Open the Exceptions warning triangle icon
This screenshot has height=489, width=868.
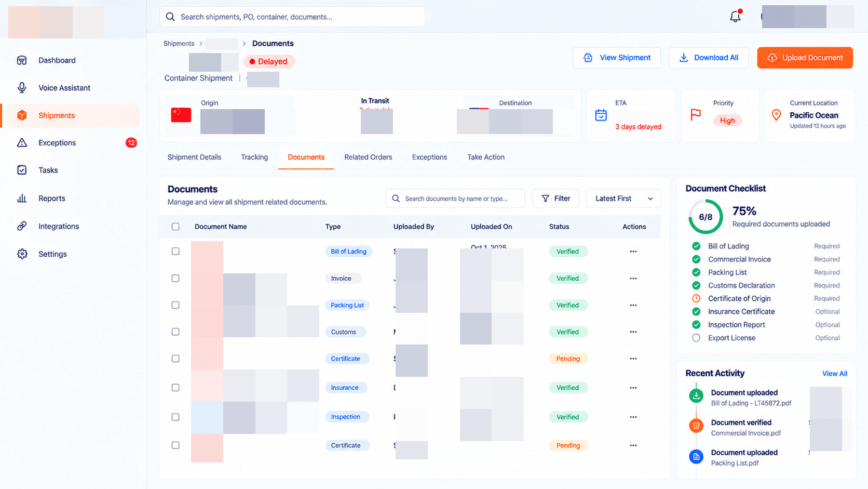tap(22, 142)
